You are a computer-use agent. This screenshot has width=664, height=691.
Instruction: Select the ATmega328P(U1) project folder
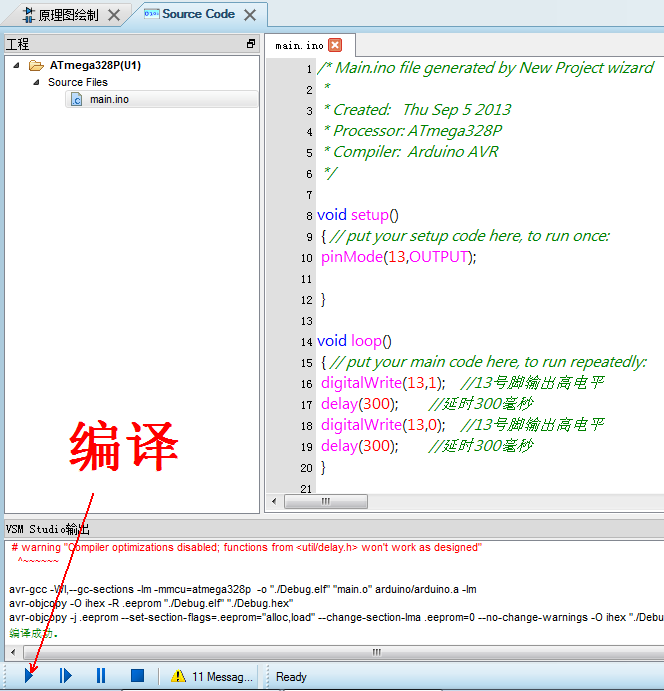[x=95, y=65]
